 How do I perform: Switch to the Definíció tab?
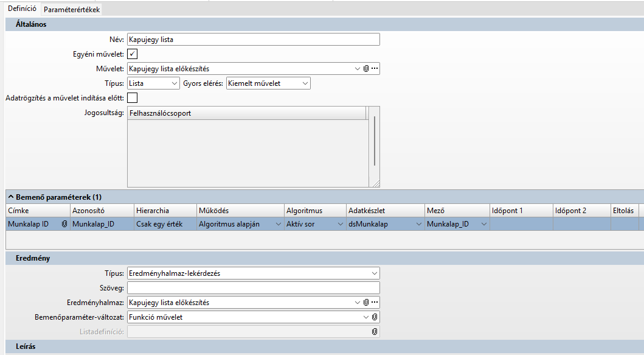pyautogui.click(x=22, y=9)
